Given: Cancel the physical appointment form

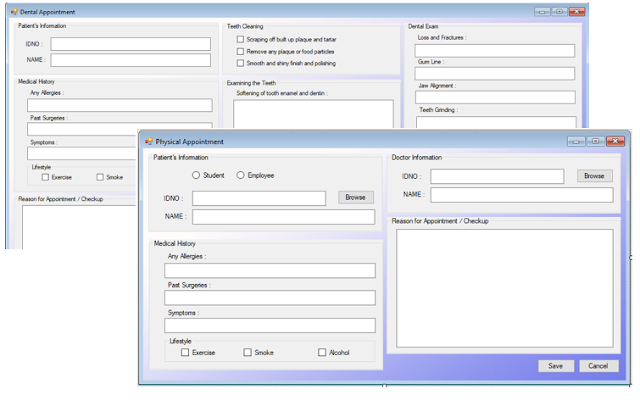Looking at the screenshot, I should pos(598,366).
